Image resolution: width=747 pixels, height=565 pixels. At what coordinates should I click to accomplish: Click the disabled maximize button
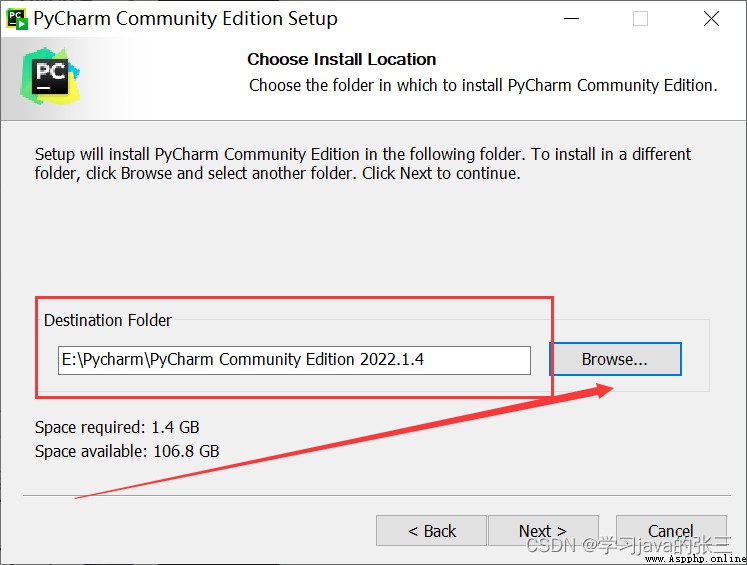(x=640, y=19)
